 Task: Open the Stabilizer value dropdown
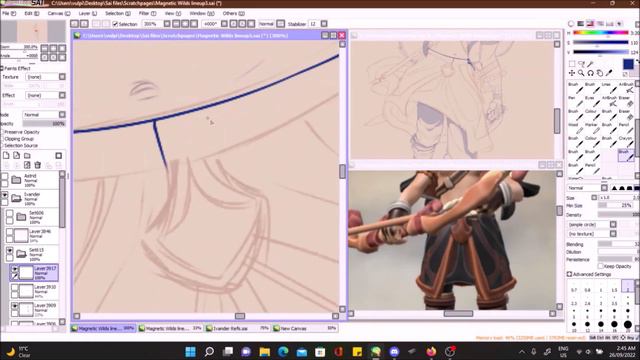coord(324,24)
